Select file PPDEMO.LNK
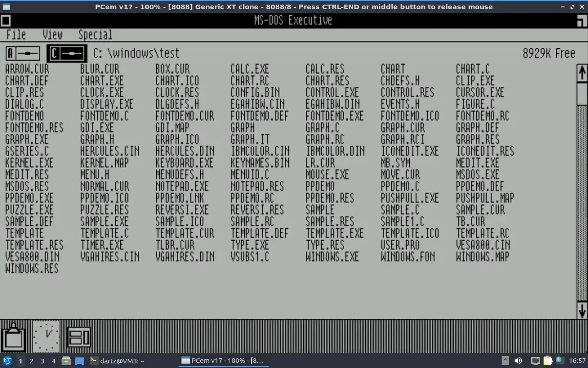The width and height of the screenshot is (588, 368). pos(180,198)
